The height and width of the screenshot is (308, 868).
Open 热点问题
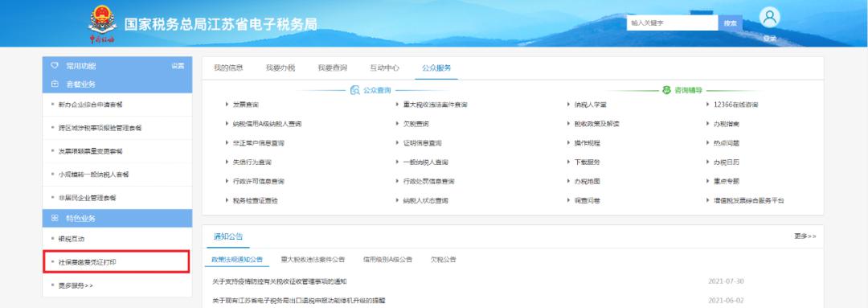[727, 143]
